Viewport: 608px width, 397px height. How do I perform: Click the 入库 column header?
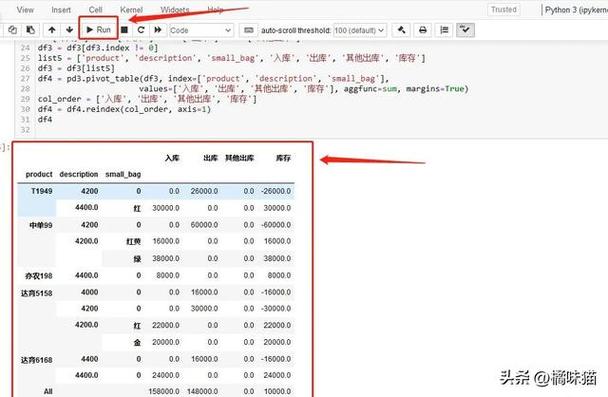coord(172,158)
